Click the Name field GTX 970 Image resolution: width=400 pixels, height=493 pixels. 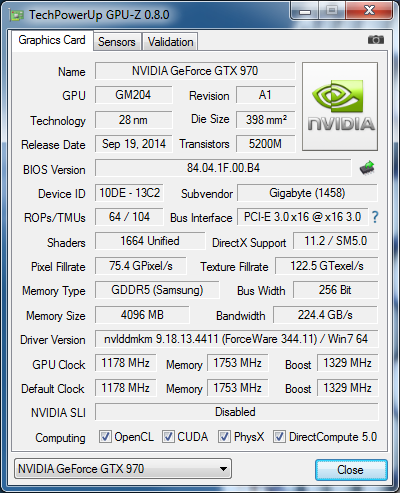195,71
